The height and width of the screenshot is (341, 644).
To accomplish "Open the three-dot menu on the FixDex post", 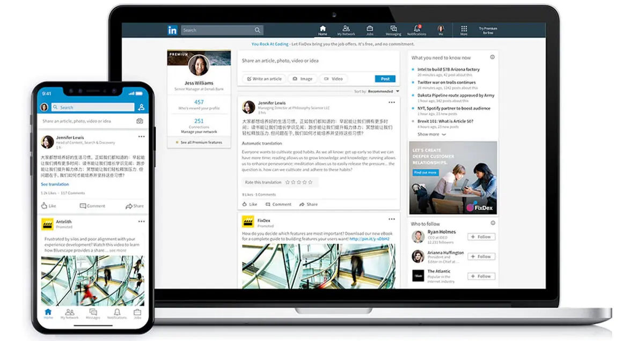I will (392, 219).
